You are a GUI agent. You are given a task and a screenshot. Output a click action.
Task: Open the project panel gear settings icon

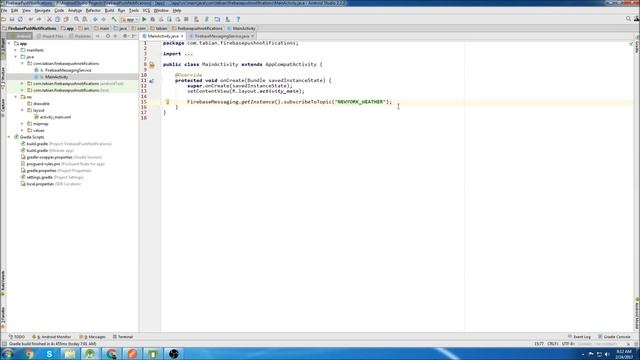125,36
